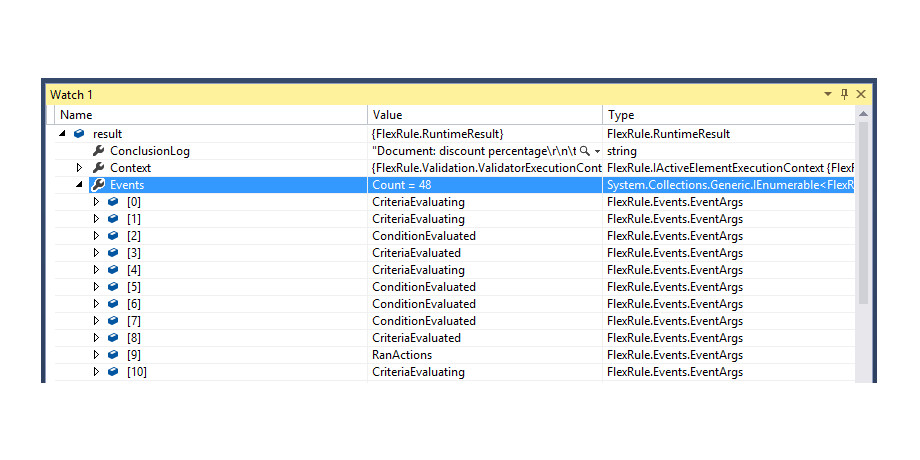Expand event item [8]
This screenshot has width=920, height=460.
point(96,338)
